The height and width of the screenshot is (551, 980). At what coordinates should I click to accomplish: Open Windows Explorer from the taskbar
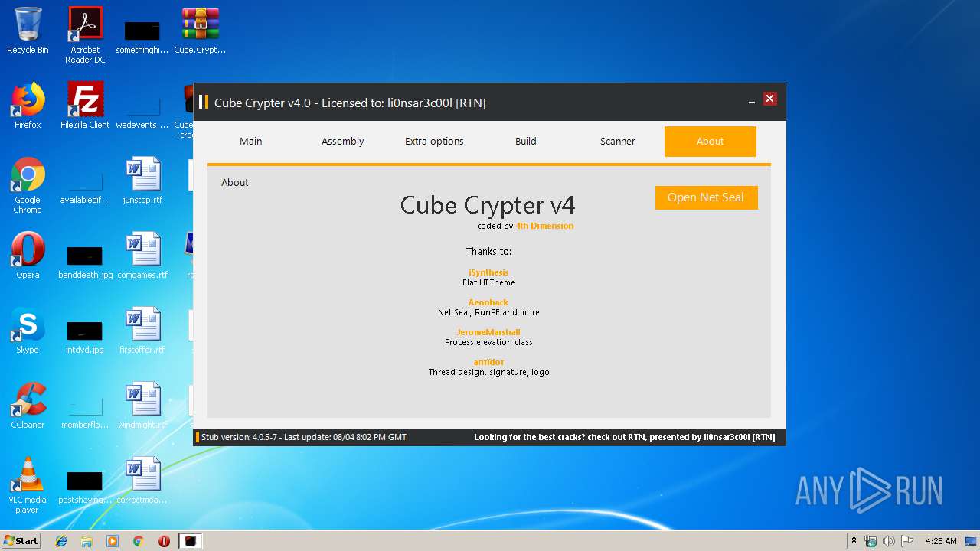point(87,541)
